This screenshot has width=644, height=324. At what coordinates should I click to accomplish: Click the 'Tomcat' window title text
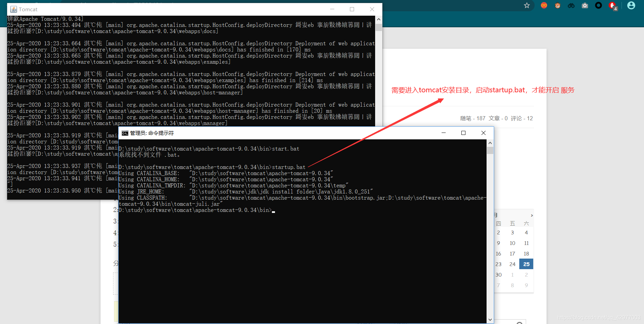coord(28,9)
